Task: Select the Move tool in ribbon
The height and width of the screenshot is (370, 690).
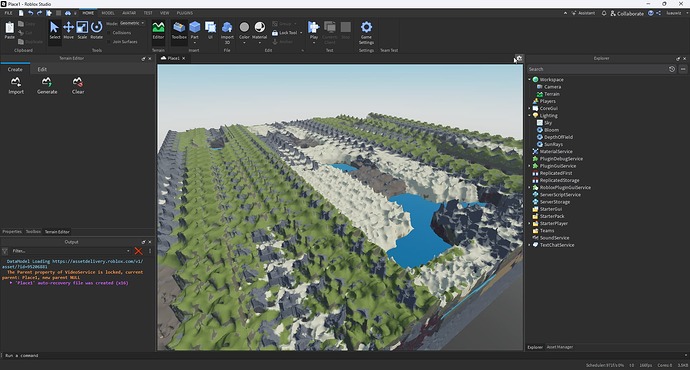Action: tap(68, 30)
